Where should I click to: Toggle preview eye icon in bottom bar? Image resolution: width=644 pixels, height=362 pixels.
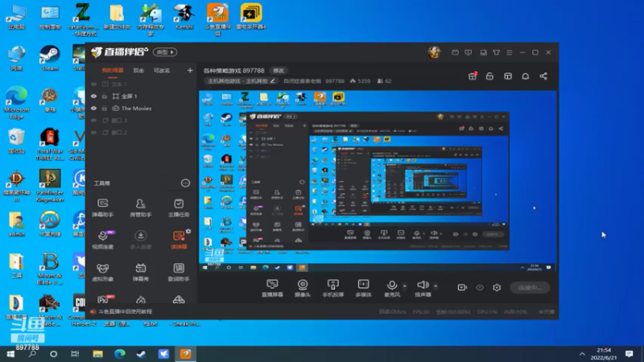(x=480, y=287)
